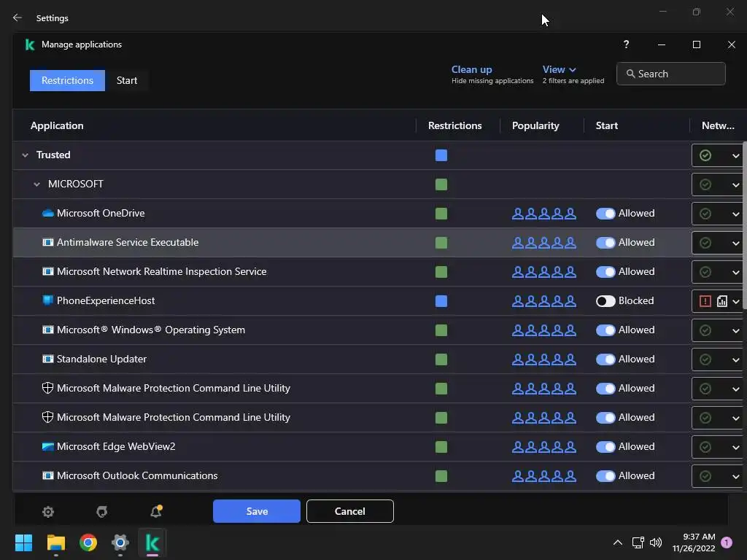The width and height of the screenshot is (747, 560).
Task: Click Clean up to hide missing applications
Action: [472, 69]
